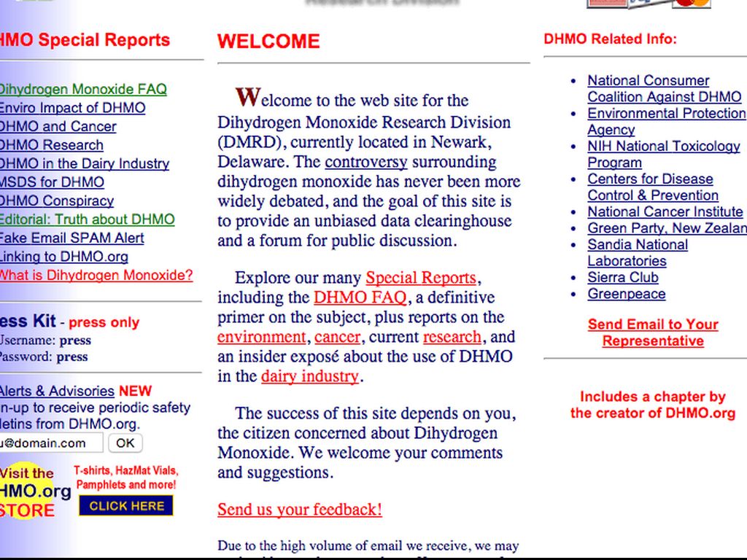This screenshot has width=747, height=560.
Task: Open National Consumer Coalition Against DHMO link
Action: (x=664, y=88)
